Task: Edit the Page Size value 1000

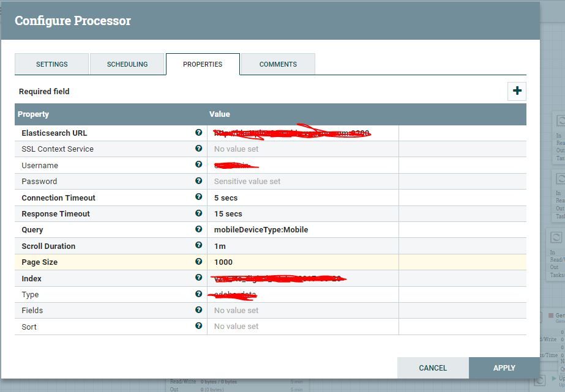Action: point(223,262)
